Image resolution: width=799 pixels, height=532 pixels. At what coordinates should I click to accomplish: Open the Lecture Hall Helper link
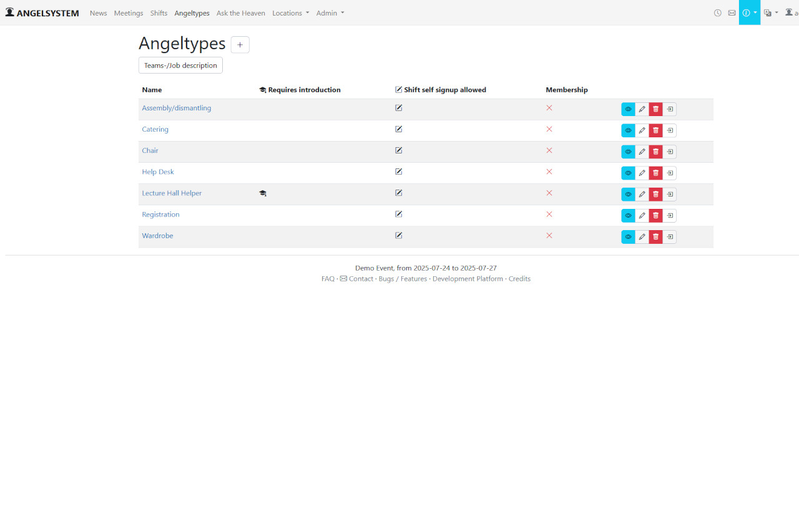click(x=172, y=193)
